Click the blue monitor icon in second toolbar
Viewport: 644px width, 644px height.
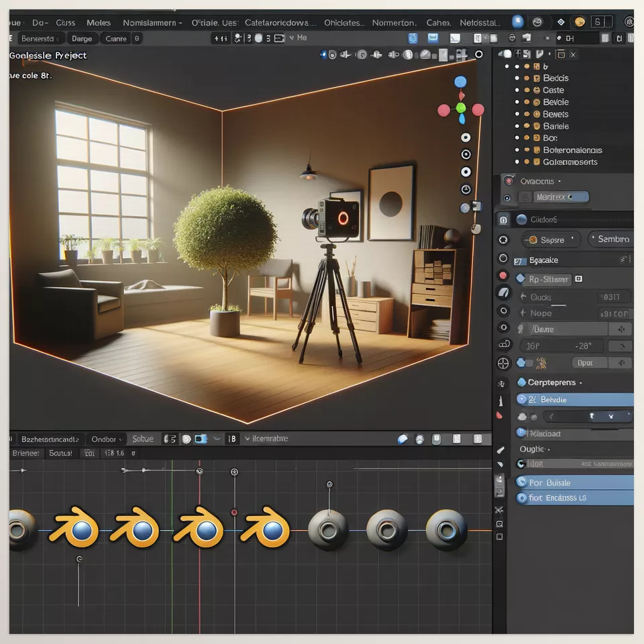(x=433, y=38)
